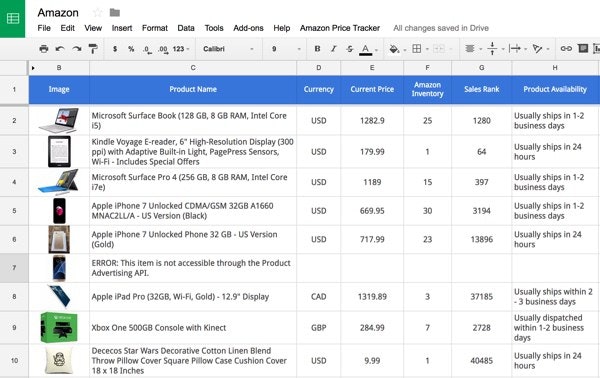Open text rotation dropdown
This screenshot has height=378, width=600.
coord(541,49)
